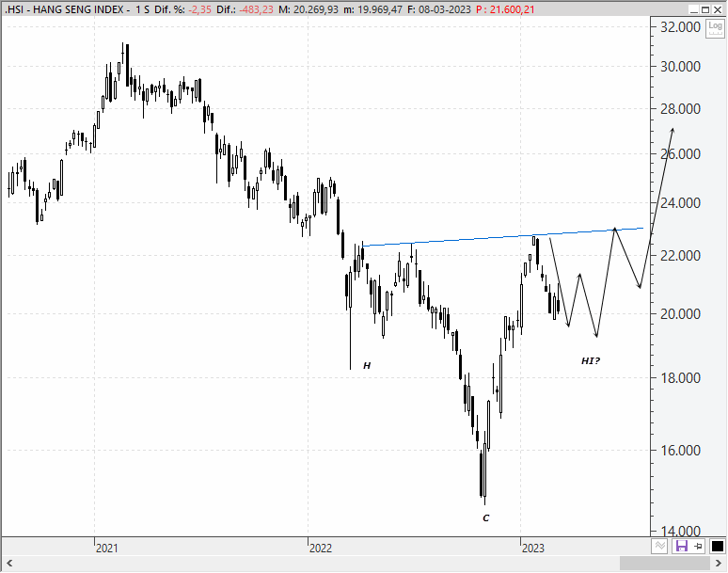Select the blue neckline trend line
This screenshot has height=573, width=728.
point(503,237)
